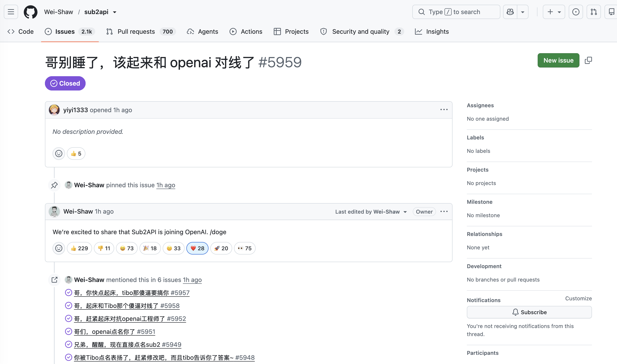The image size is (617, 364).
Task: Open the issues inbox icon in header
Action: [x=576, y=12]
